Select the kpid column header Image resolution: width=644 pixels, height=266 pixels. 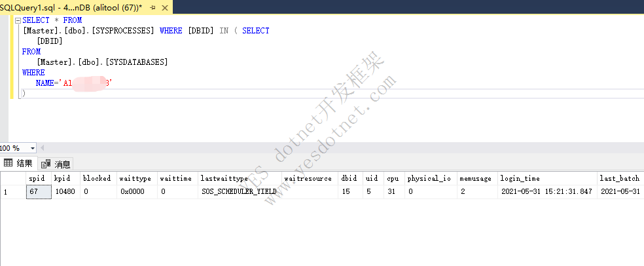pyautogui.click(x=65, y=178)
